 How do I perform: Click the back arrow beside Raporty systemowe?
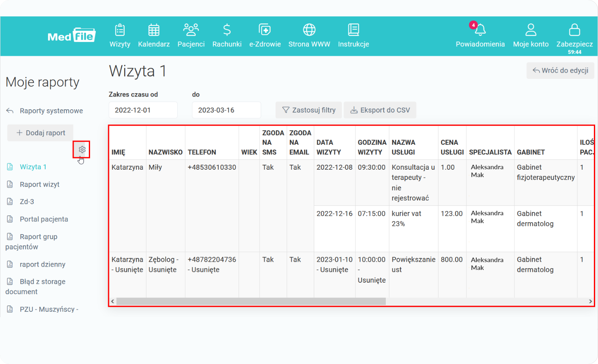point(10,111)
